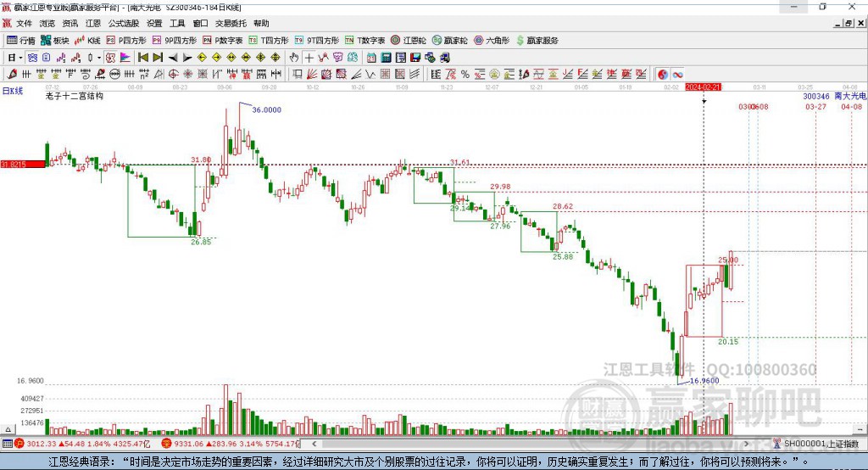
Task: Open the 帮助 menu
Action: 261,23
